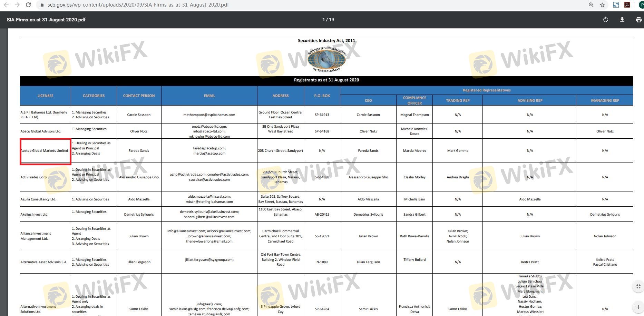Screen dimensions: 644x316
Task: Bookmark this page with the star
Action: pyautogui.click(x=602, y=5)
